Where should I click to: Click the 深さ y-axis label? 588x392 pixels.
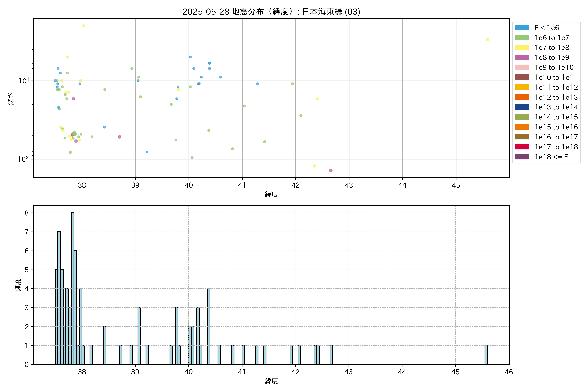pyautogui.click(x=11, y=99)
